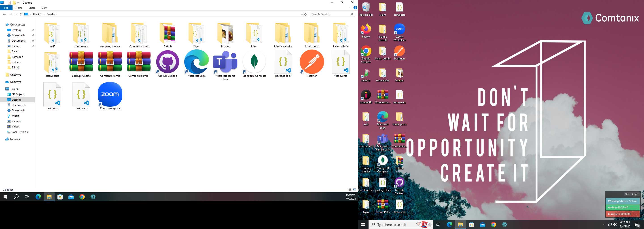Open Postman shortcut in File Explorer window
The height and width of the screenshot is (229, 644).
pos(312,64)
